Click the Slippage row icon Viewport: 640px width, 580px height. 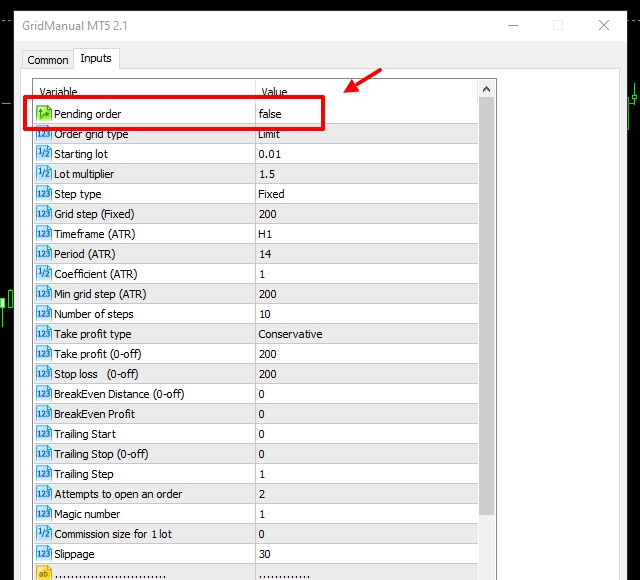(x=44, y=553)
